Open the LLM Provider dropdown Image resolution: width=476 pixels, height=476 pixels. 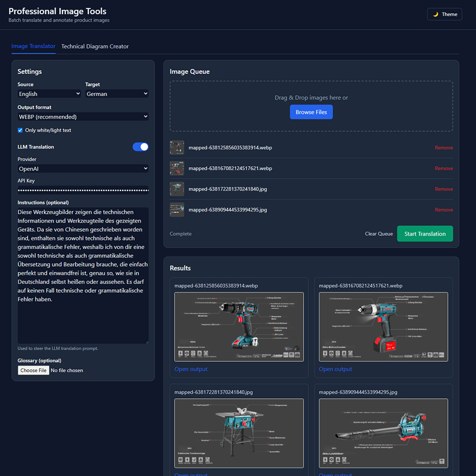[83, 168]
